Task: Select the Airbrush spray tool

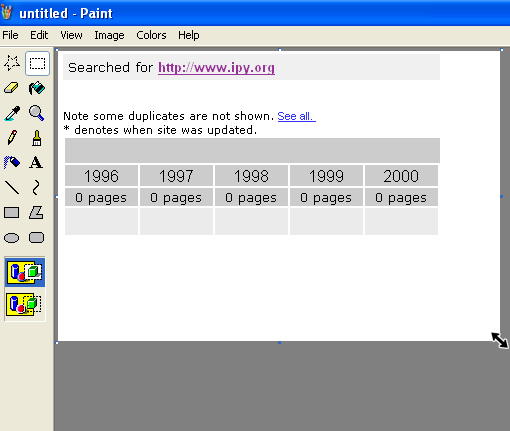Action: [x=12, y=163]
